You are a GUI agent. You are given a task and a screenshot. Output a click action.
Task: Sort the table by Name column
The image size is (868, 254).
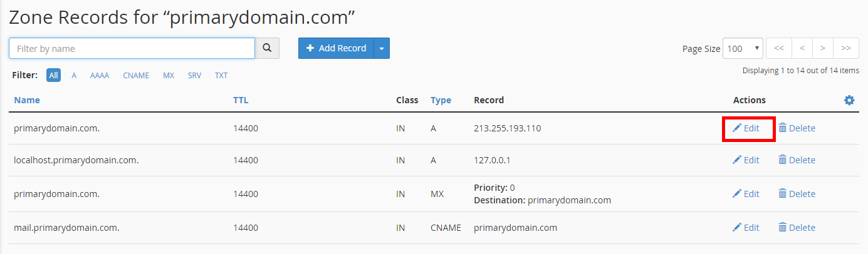[27, 100]
